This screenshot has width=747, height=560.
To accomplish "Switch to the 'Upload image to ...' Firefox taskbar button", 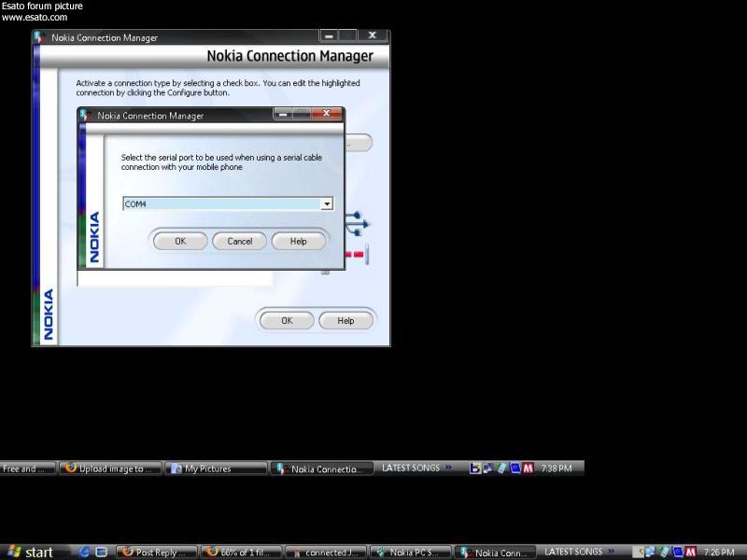I will [x=110, y=469].
